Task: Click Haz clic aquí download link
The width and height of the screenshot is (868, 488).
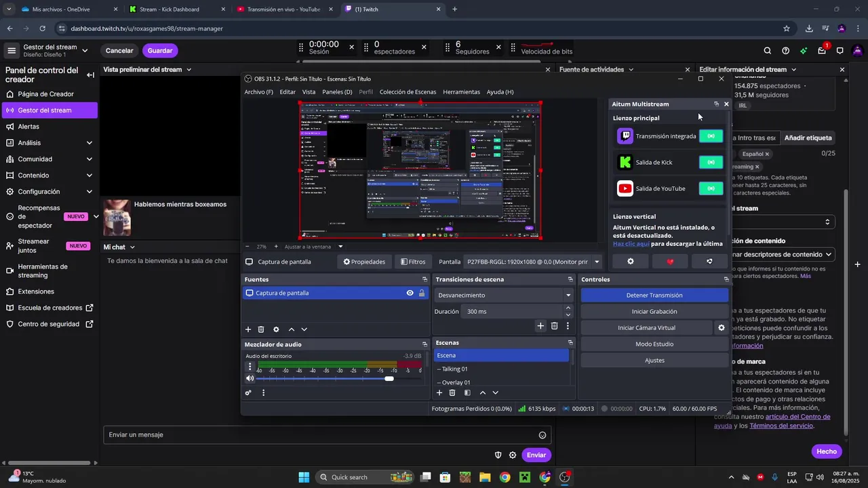Action: coord(631,243)
